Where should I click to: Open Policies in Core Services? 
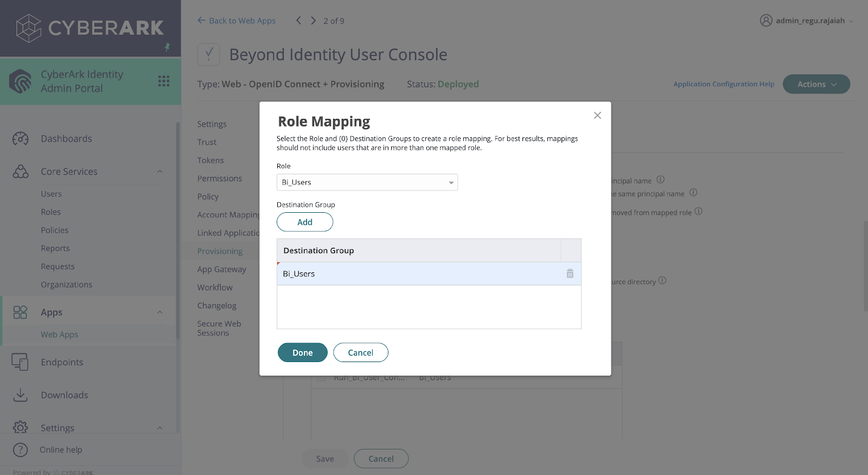click(55, 230)
